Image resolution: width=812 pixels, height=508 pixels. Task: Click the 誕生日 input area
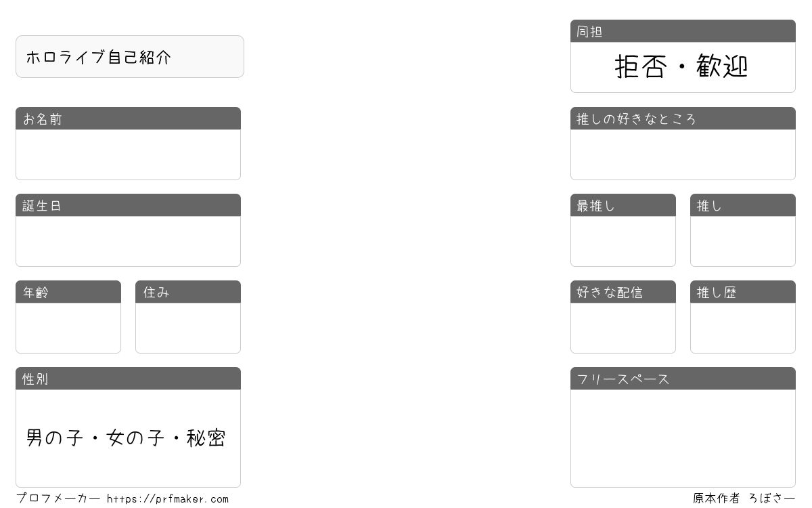128,241
